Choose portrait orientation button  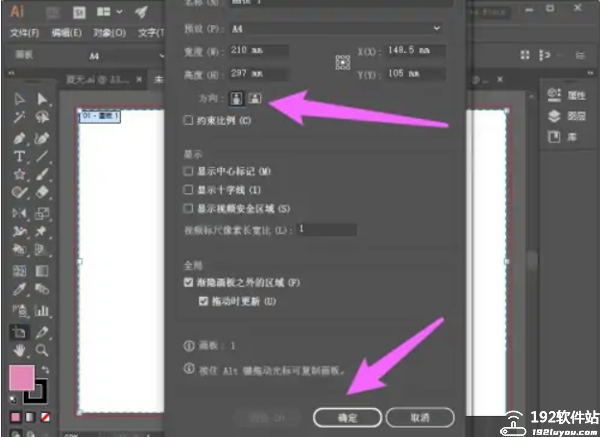(236, 98)
